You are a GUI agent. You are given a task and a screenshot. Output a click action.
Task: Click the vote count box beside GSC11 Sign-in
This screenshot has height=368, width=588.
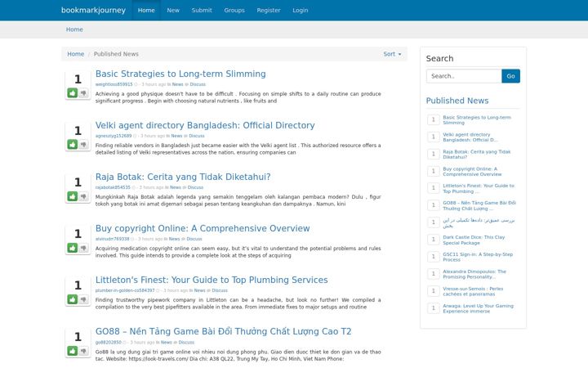[x=433, y=257]
